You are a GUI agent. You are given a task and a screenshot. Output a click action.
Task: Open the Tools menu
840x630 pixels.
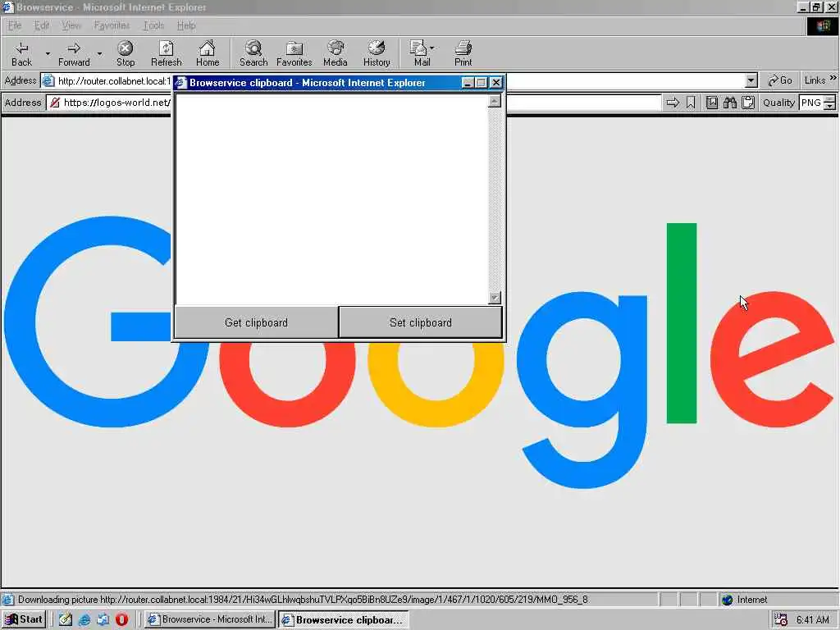tap(153, 25)
